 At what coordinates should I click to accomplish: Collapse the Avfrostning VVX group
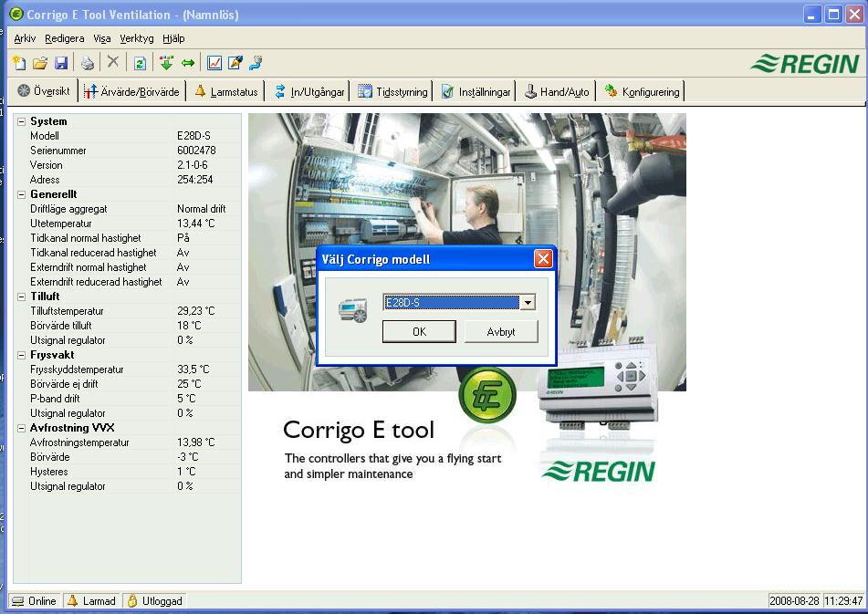click(x=22, y=428)
